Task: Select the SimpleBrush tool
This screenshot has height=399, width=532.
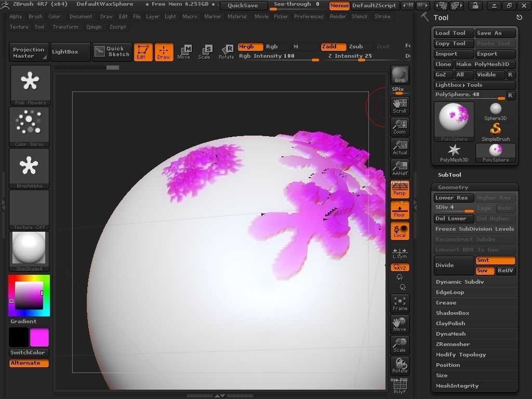Action: [x=495, y=132]
